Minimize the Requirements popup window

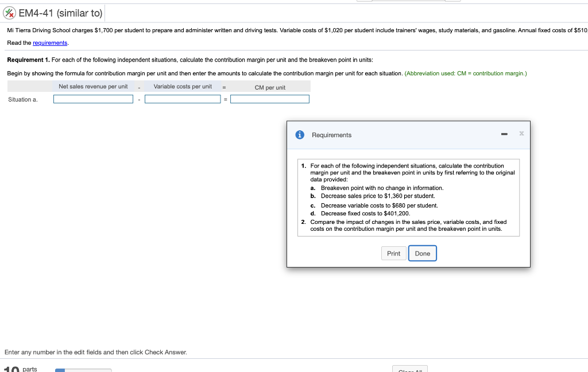504,134
